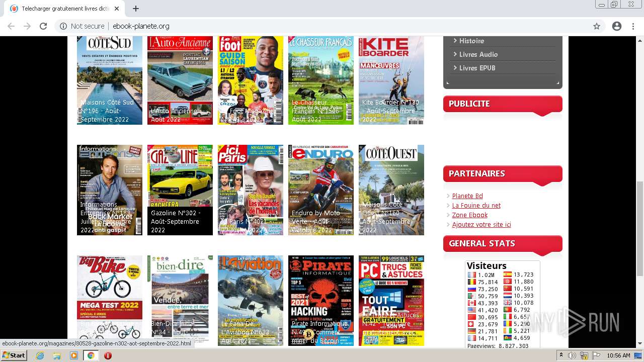Viewport: 644px width, 362px height.
Task: Open Le Fana de L'Aviation N°633 cover
Action: coord(251,301)
